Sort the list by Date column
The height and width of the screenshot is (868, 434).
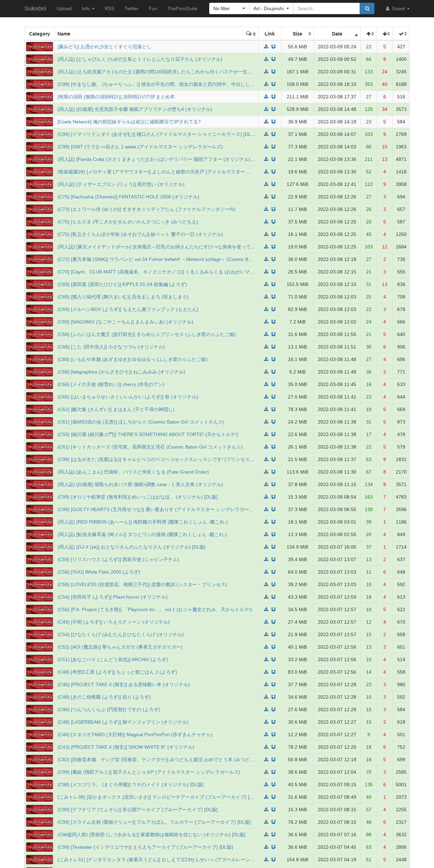coord(337,34)
